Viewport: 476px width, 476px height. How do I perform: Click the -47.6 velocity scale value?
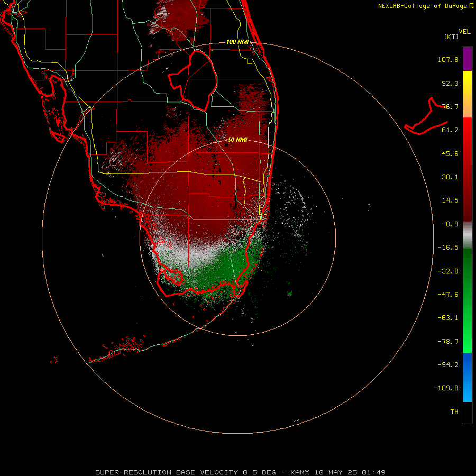[448, 295]
